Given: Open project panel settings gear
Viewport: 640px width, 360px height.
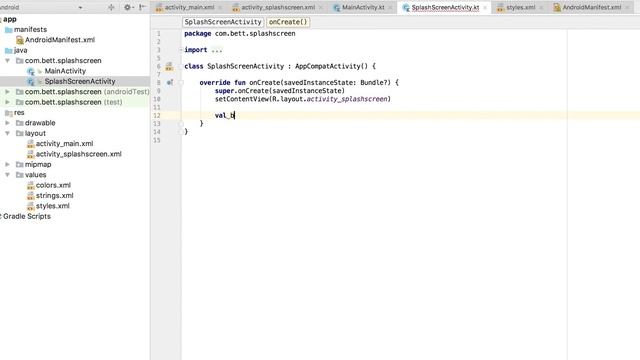Looking at the screenshot, I should [128, 7].
